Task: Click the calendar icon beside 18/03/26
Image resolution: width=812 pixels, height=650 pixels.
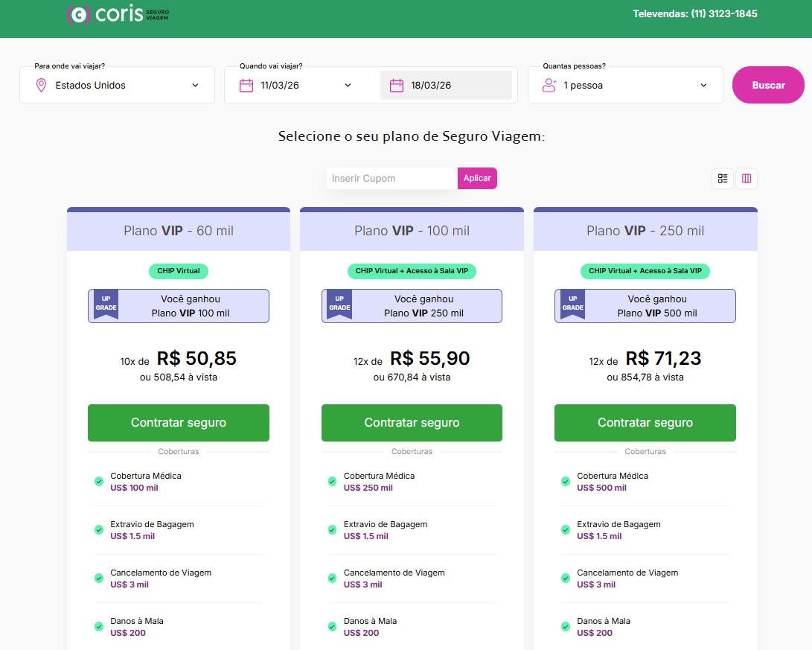Action: (x=397, y=85)
